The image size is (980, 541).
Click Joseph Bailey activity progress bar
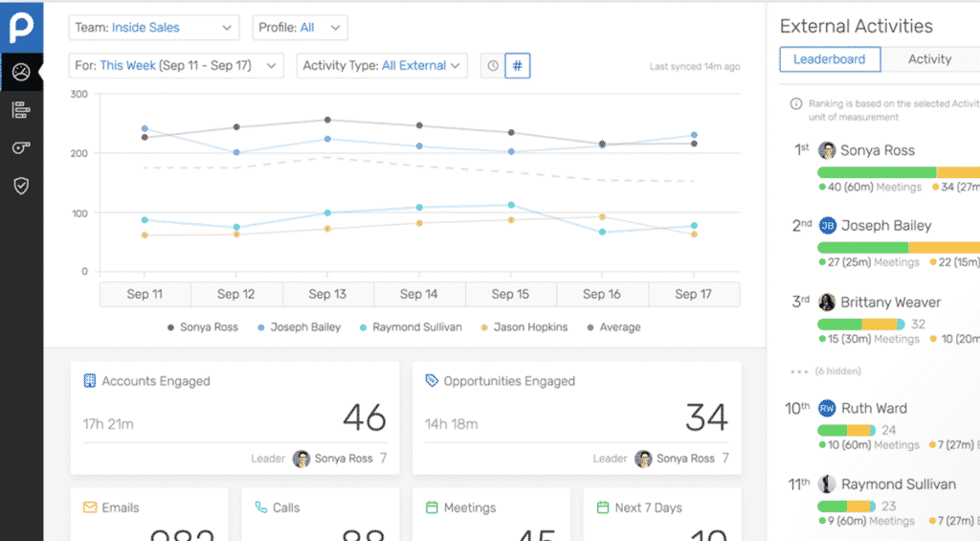(x=899, y=248)
